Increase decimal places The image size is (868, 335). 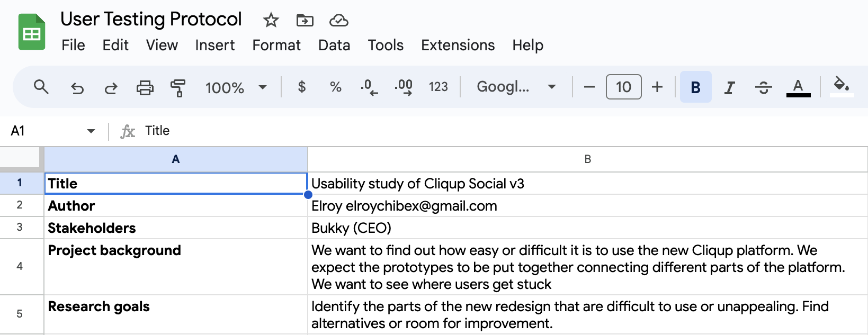404,87
